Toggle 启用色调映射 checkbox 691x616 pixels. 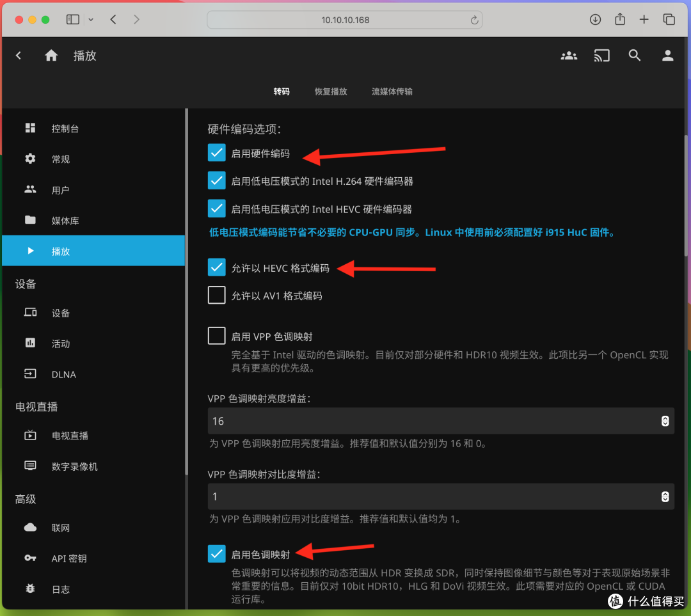216,554
